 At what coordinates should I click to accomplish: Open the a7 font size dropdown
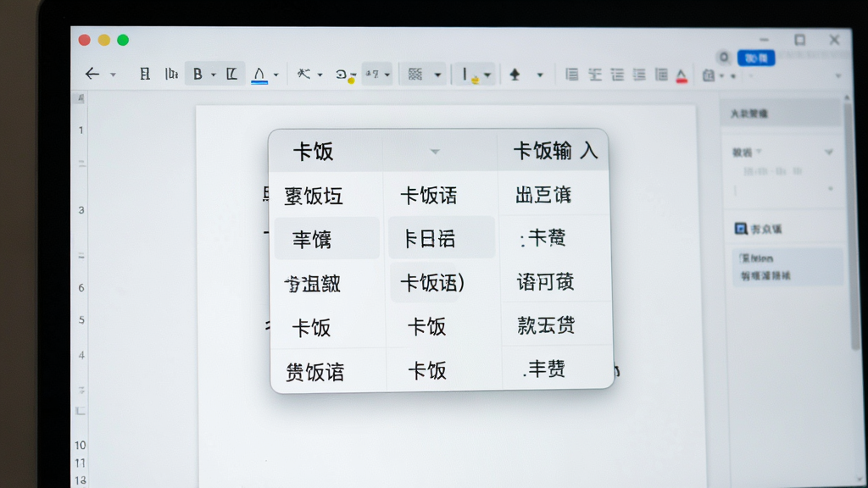click(x=387, y=75)
